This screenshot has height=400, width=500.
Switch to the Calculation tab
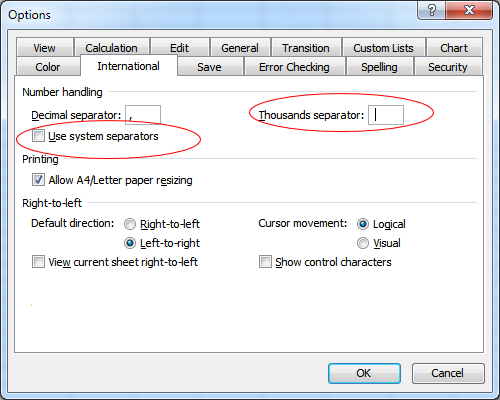click(112, 48)
